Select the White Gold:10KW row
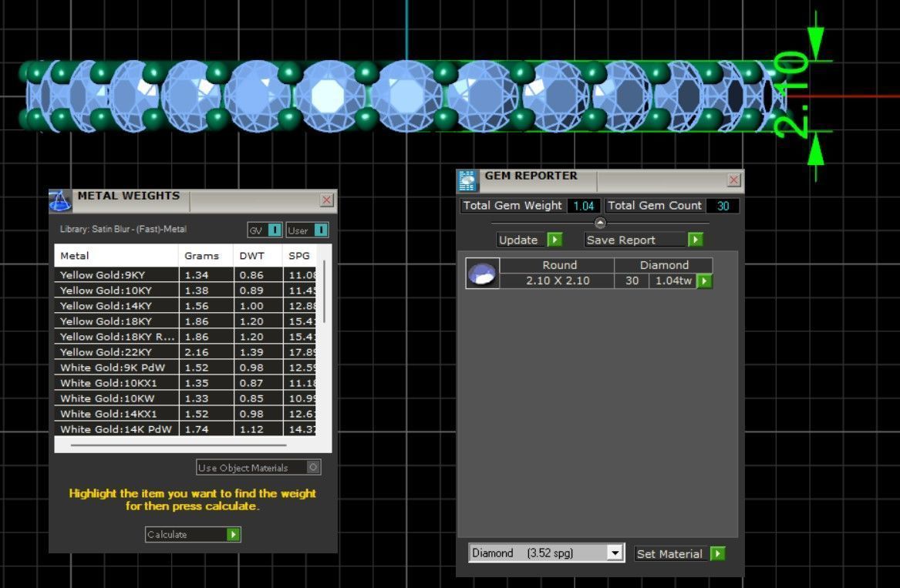Screen dimensions: 900x588 click(185, 398)
